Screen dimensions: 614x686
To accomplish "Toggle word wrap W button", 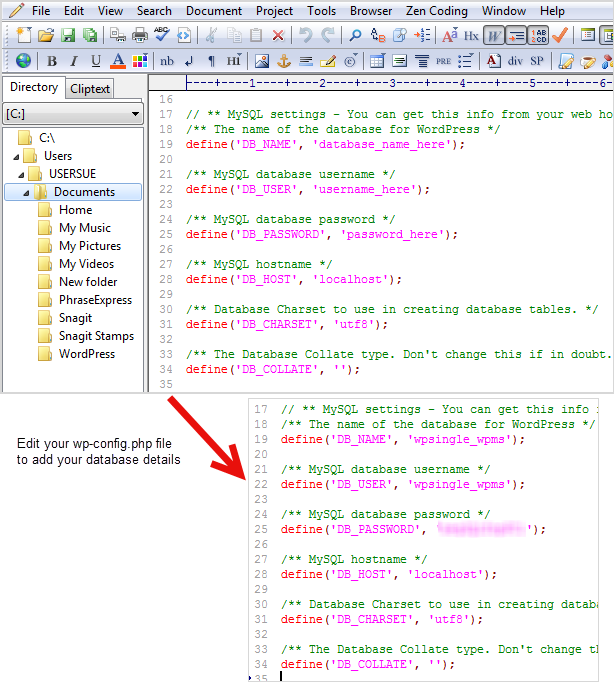I will [x=494, y=35].
